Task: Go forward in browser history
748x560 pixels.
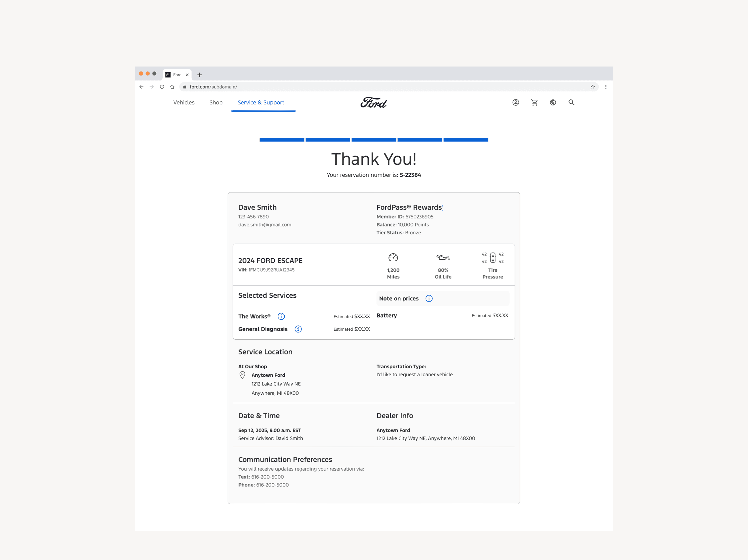Action: [x=152, y=87]
